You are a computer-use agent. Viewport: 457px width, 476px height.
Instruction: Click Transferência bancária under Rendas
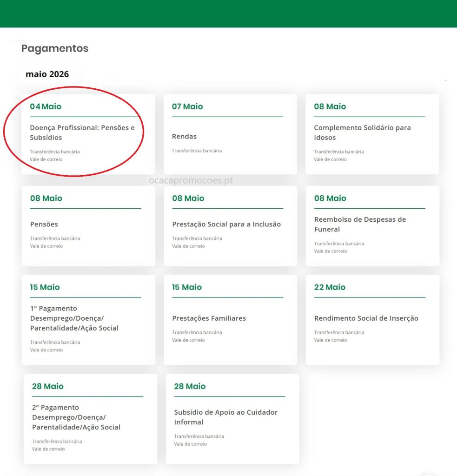click(x=197, y=151)
